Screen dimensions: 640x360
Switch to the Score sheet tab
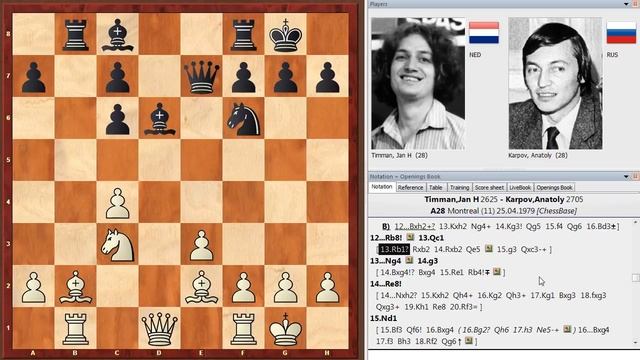[489, 187]
